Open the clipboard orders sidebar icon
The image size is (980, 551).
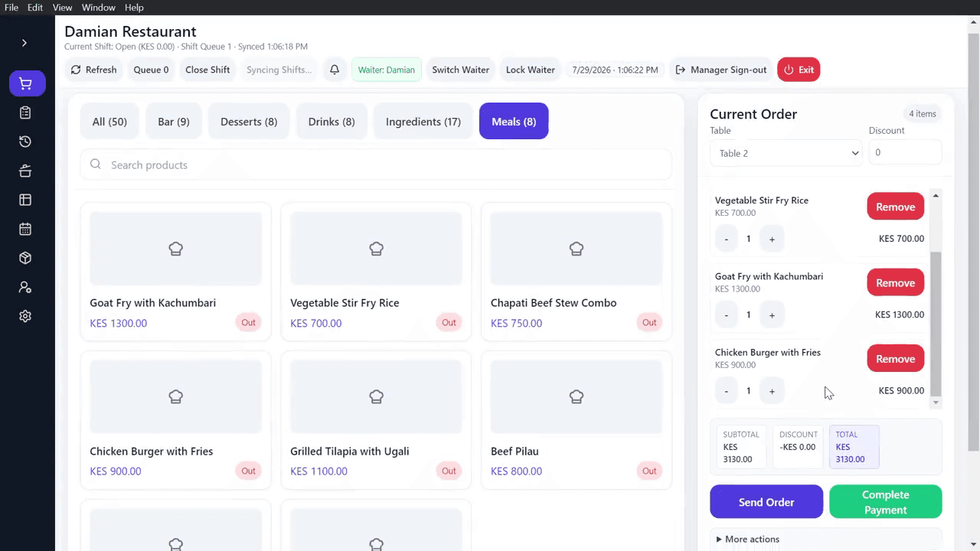point(25,112)
